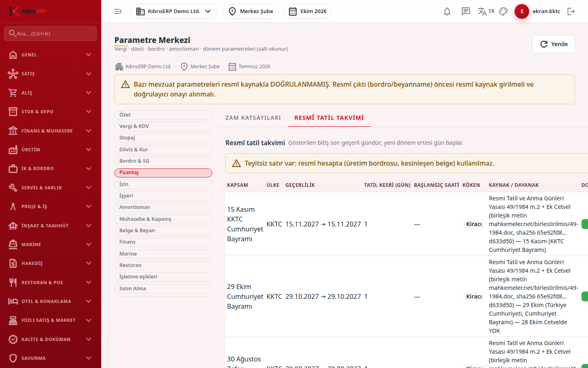Open the Vergi & KDV category

163,126
